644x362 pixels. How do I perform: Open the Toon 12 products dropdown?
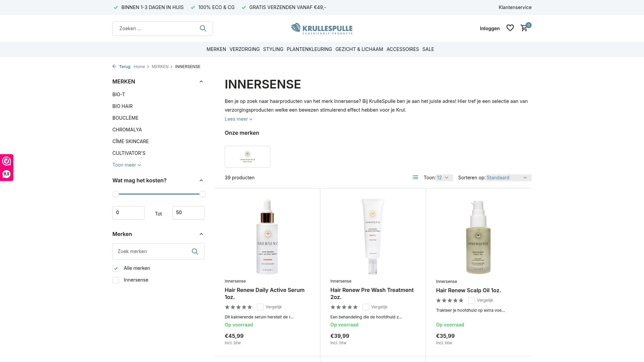pyautogui.click(x=444, y=178)
